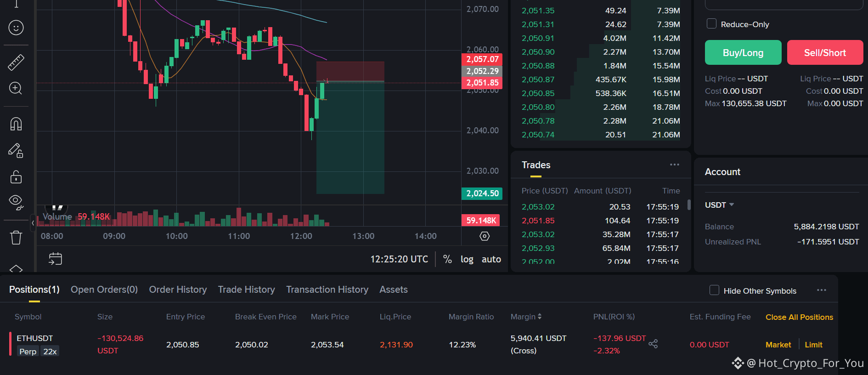
Task: Select order book price 2,050.74
Action: click(x=538, y=135)
